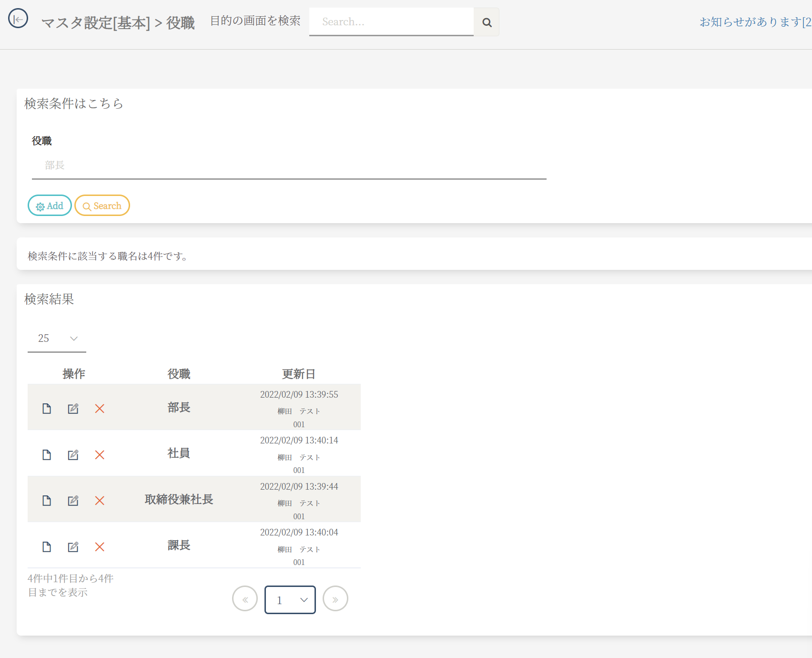Delete the 取締役兼社長 row using the red X
812x658 pixels.
pyautogui.click(x=100, y=501)
